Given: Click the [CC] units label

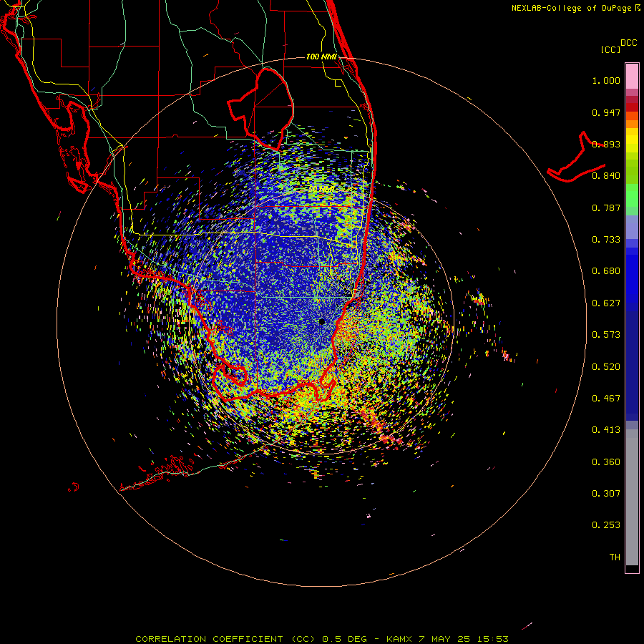Looking at the screenshot, I should point(610,49).
